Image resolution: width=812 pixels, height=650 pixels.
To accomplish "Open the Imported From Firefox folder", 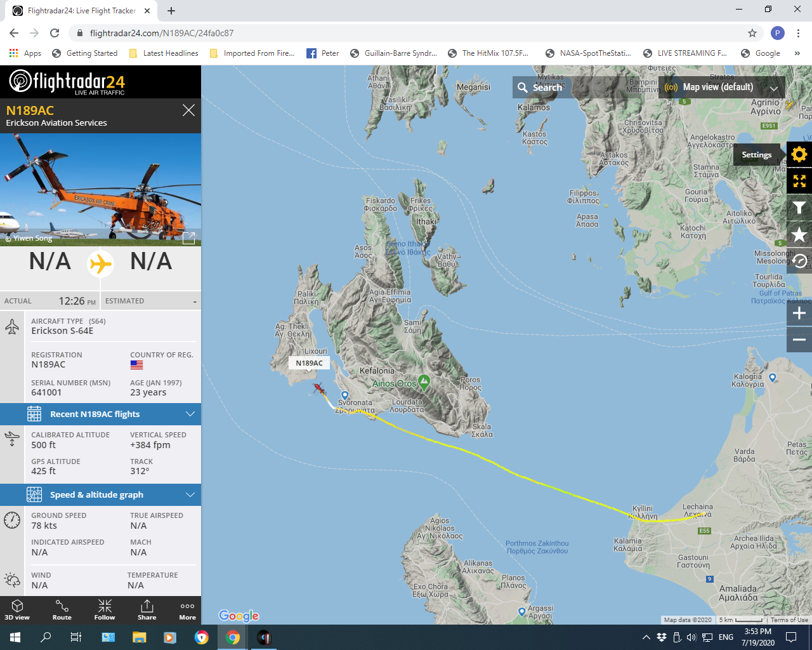I will pyautogui.click(x=252, y=53).
